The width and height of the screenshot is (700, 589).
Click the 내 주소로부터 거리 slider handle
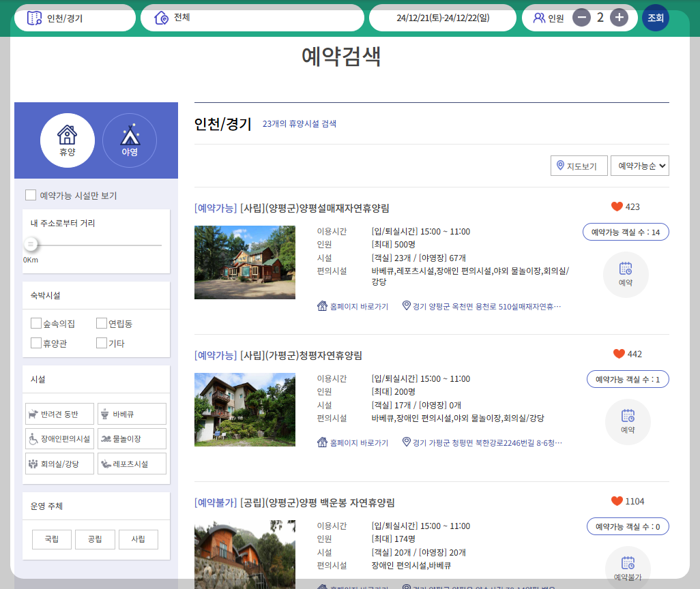tap(31, 244)
